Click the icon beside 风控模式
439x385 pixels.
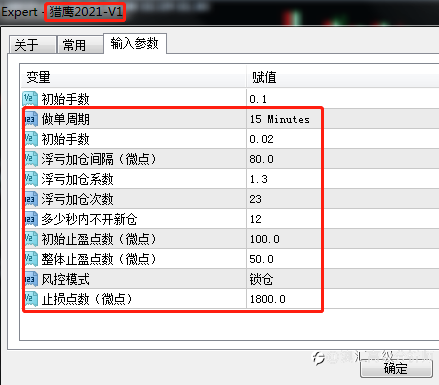30,279
